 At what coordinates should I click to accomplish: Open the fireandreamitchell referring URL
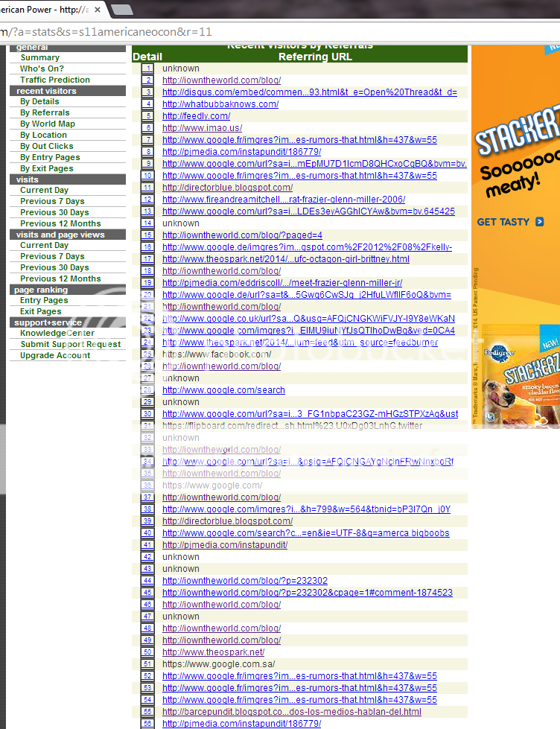[284, 200]
